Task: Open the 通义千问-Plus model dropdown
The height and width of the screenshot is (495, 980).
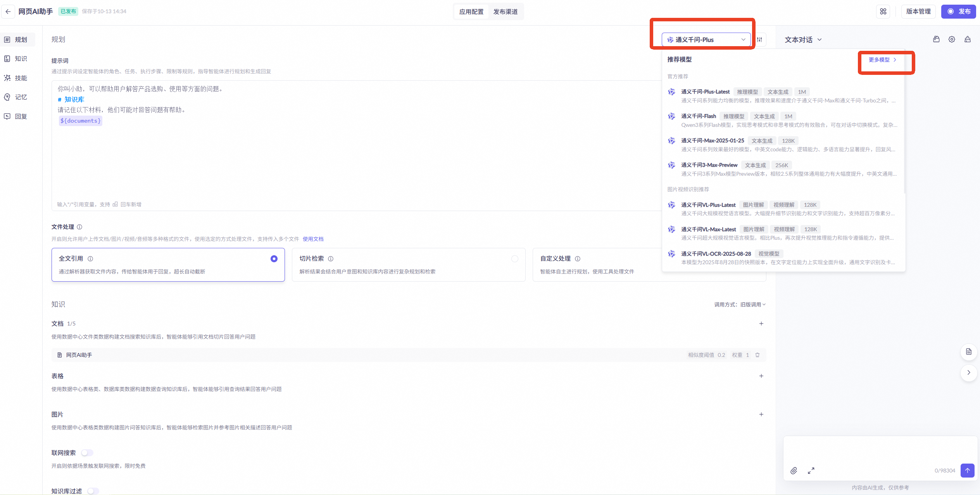Action: [x=706, y=40]
